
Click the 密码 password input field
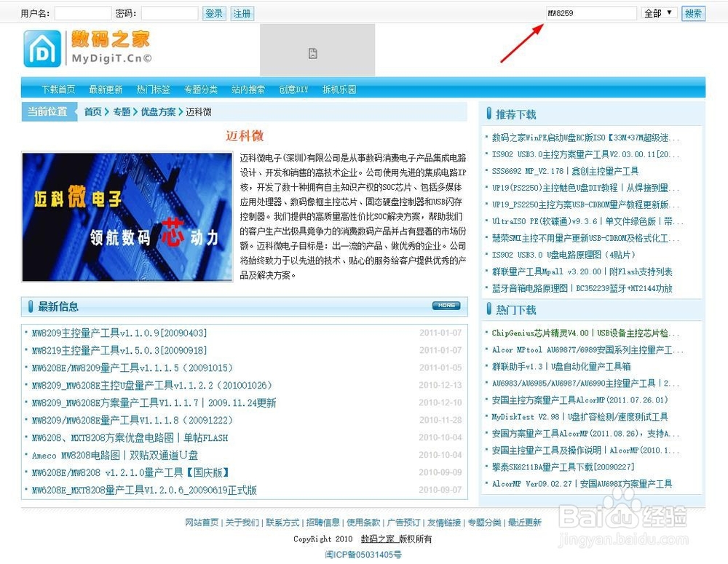click(170, 13)
